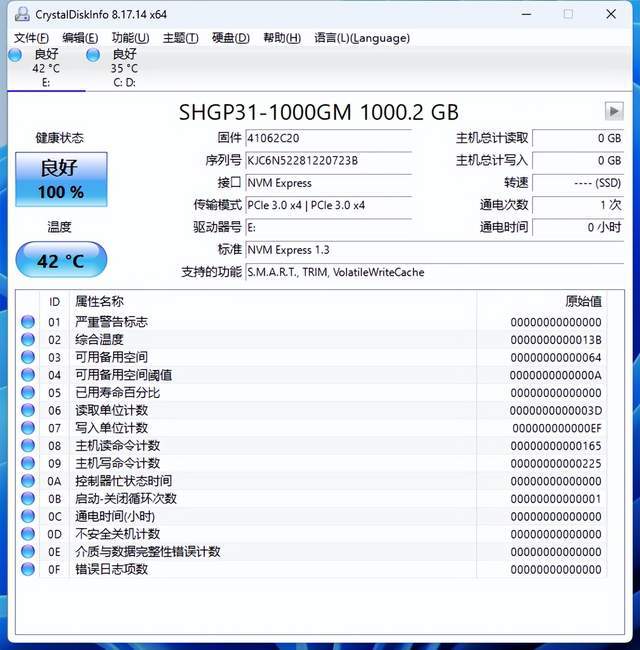Click the ID column header
Screen dimensions: 640x650
pos(54,302)
